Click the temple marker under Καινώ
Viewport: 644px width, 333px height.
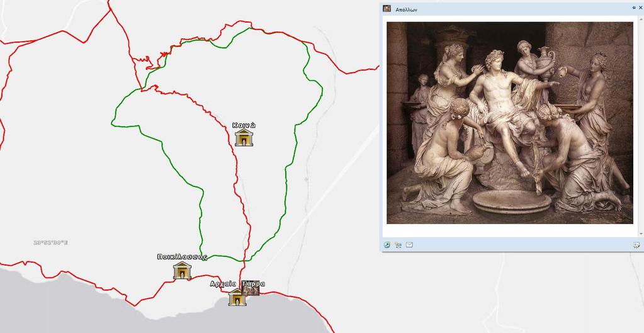[244, 138]
